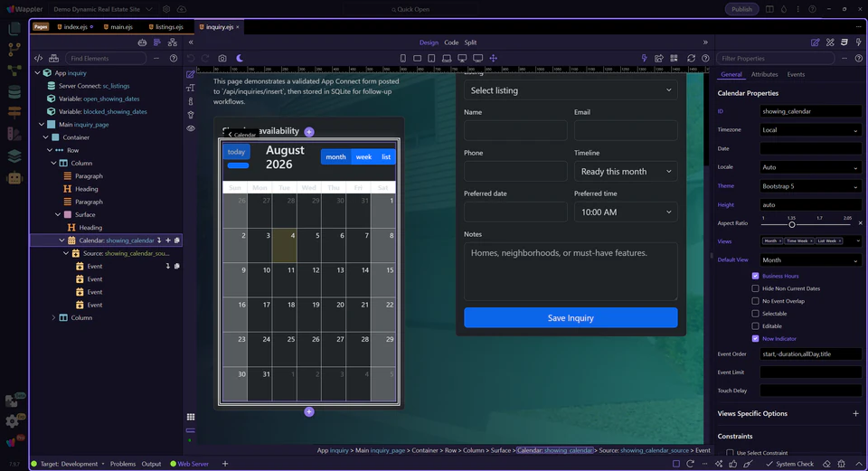Switch to Split view
The image size is (868, 471).
click(470, 42)
